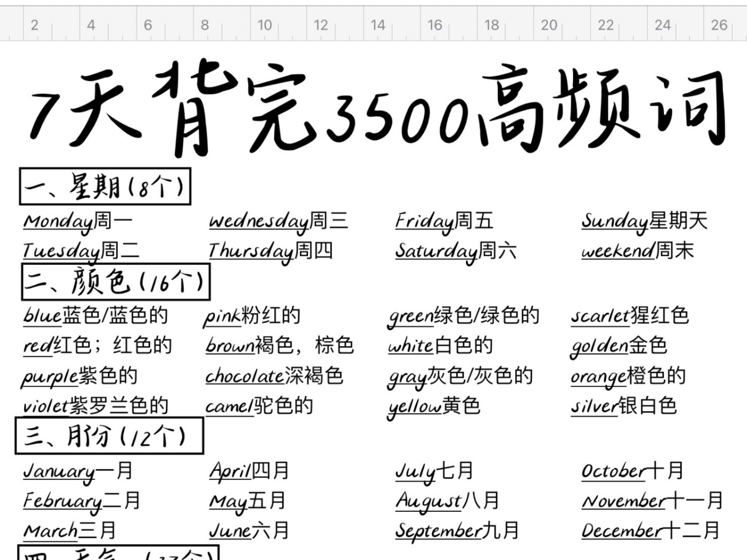The height and width of the screenshot is (560, 747).
Task: Click the word brown褐色，棕色
Action: pos(279,346)
